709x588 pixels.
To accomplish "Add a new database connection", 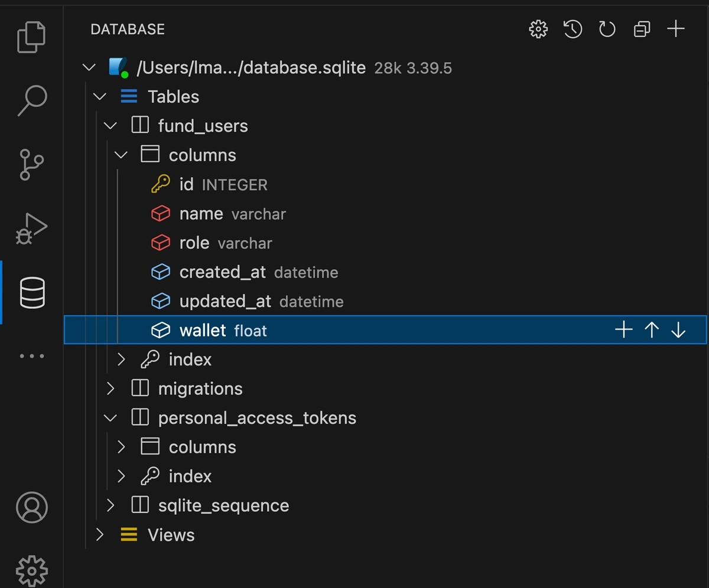I will click(675, 29).
